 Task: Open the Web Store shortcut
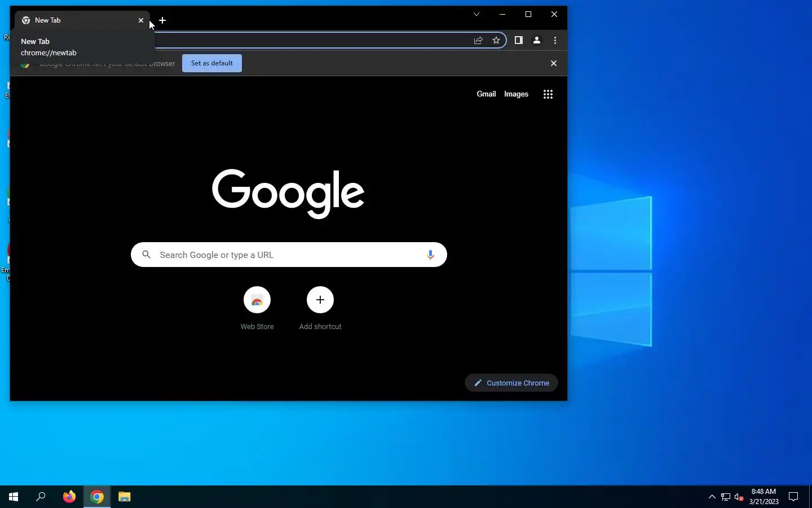click(257, 309)
